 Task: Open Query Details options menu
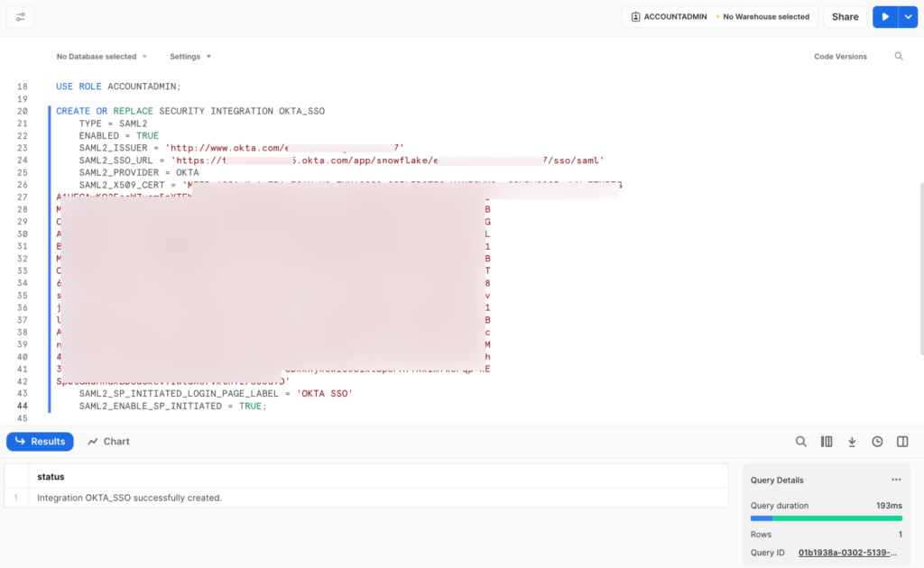point(896,479)
